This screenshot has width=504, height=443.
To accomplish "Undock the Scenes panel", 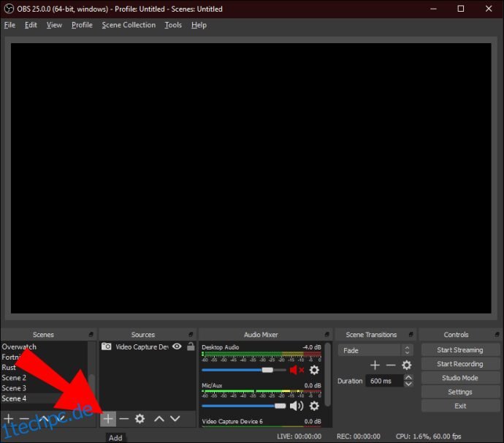I will coord(91,335).
